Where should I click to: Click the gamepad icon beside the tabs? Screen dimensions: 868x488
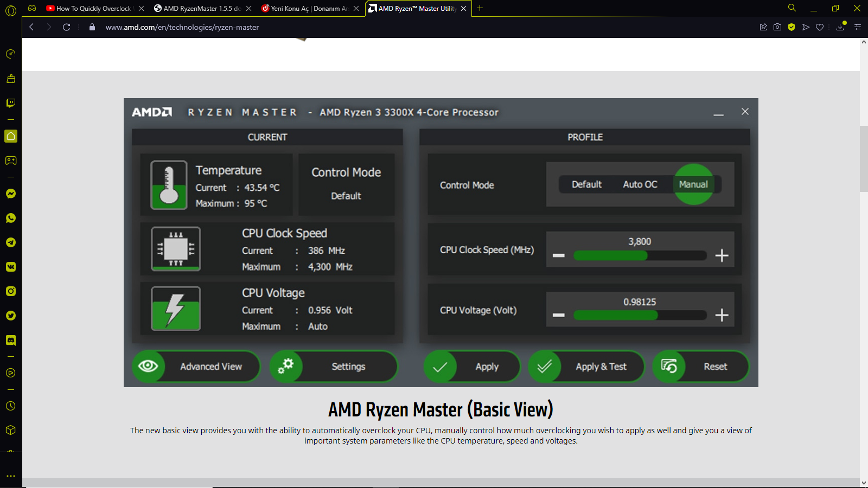coord(32,8)
